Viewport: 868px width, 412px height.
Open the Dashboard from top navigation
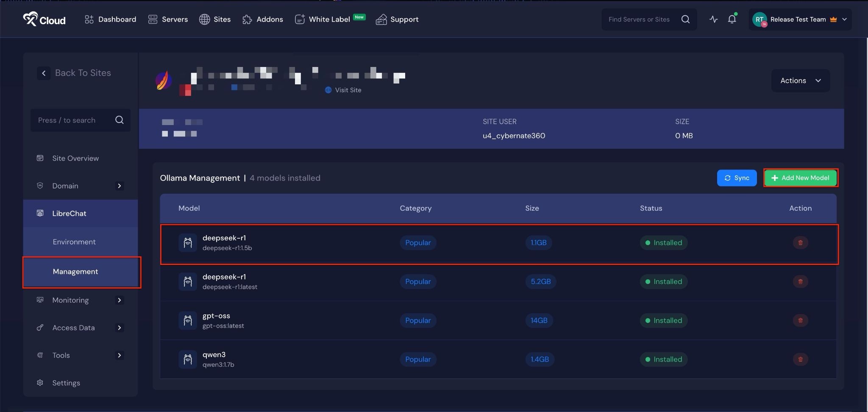click(110, 19)
